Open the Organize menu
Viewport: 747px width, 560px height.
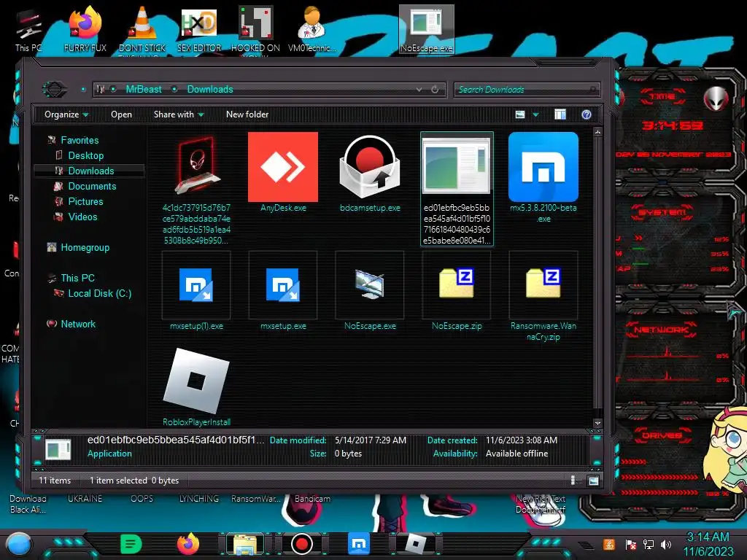[x=66, y=114]
